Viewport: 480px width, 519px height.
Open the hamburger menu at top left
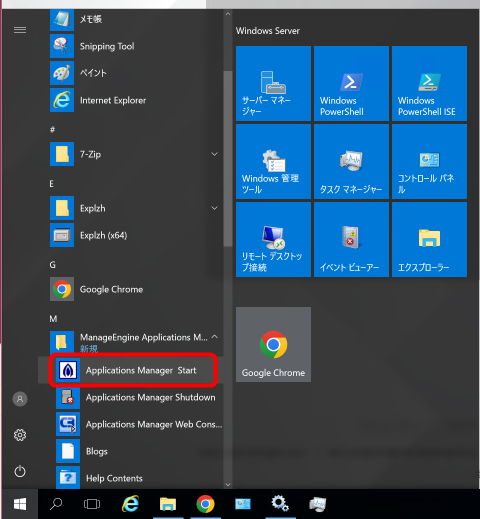(20, 30)
